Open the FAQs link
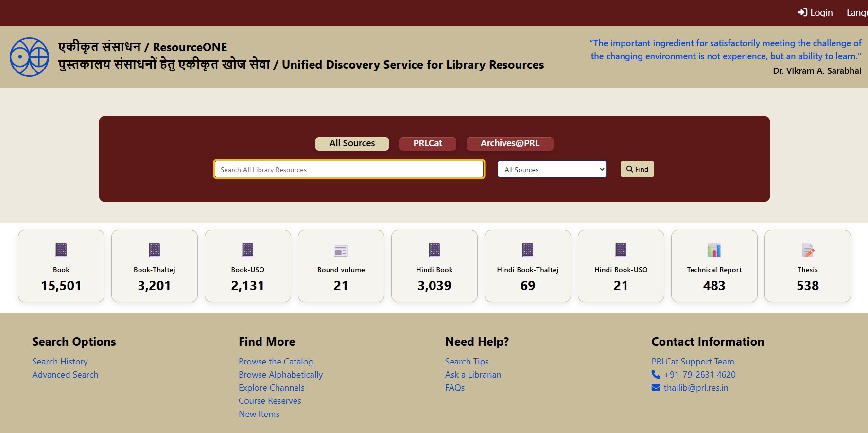The width and height of the screenshot is (868, 433). [455, 388]
